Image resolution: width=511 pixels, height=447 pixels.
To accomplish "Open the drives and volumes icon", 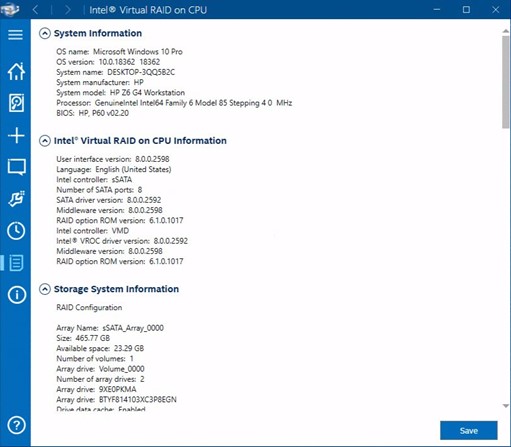I will (16, 103).
